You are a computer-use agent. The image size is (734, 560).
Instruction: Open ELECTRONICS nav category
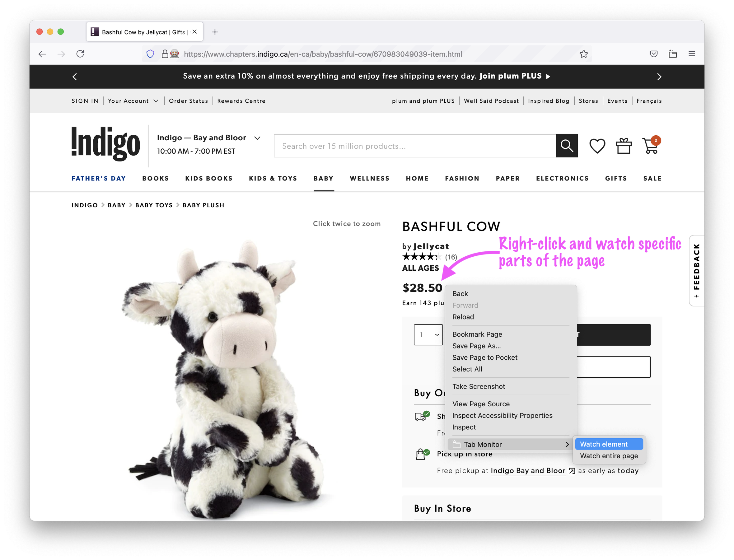562,179
